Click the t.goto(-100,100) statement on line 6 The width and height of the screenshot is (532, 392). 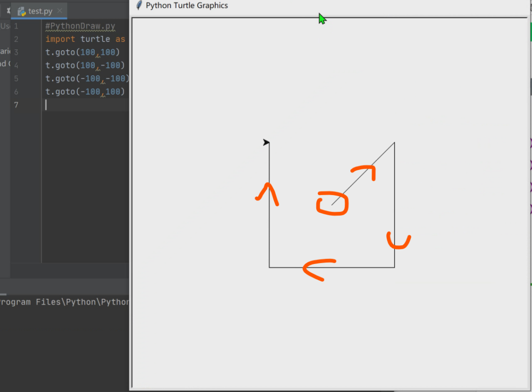coord(85,92)
